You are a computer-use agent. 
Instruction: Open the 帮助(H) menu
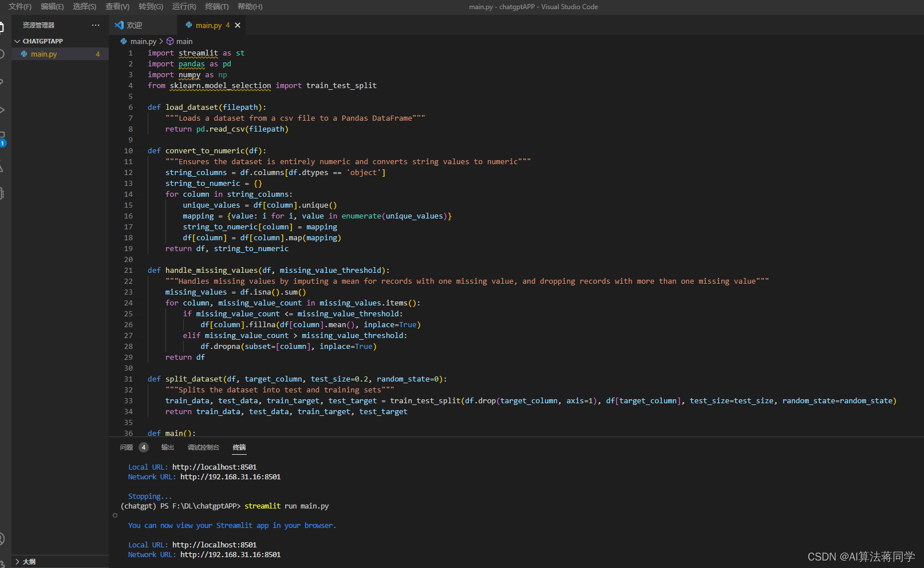coord(250,7)
